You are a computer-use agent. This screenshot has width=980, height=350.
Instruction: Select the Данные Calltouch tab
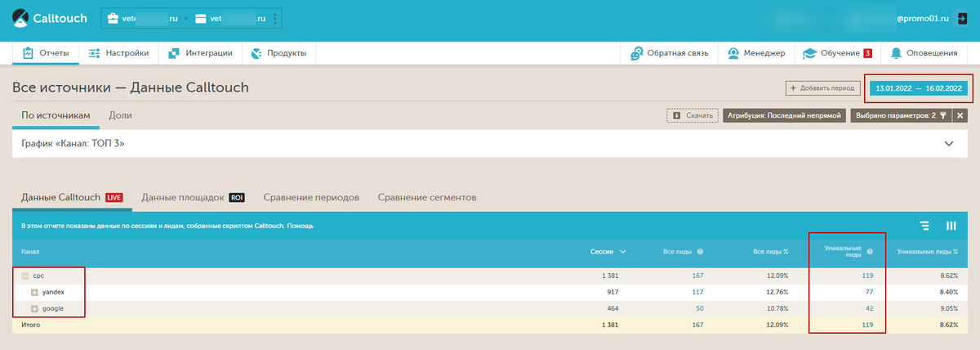click(71, 197)
